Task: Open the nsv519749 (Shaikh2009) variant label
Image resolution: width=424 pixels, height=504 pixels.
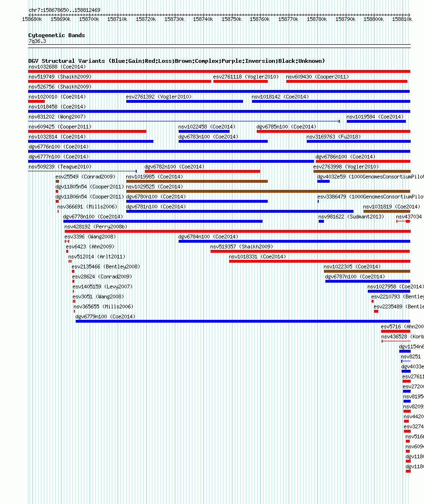Action: coord(60,77)
